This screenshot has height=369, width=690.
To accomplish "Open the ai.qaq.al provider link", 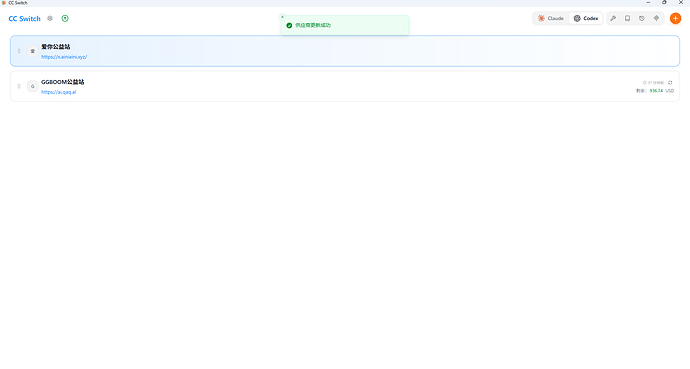I will coord(59,92).
